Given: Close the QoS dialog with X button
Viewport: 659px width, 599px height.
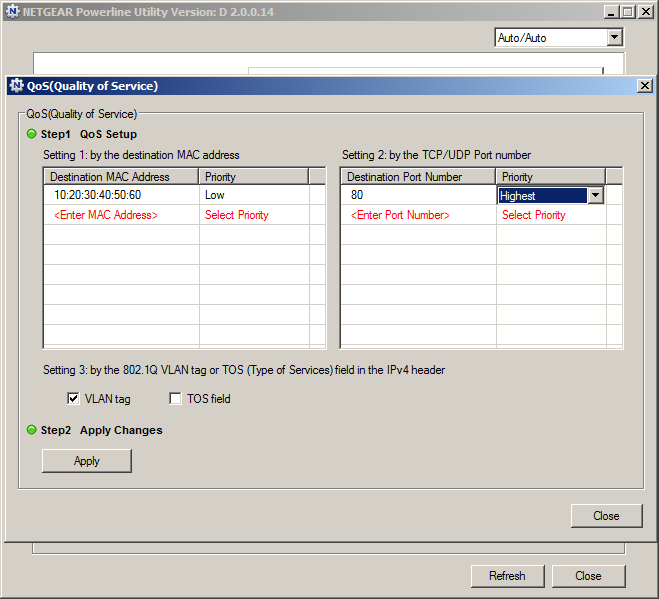Looking at the screenshot, I should [645, 86].
